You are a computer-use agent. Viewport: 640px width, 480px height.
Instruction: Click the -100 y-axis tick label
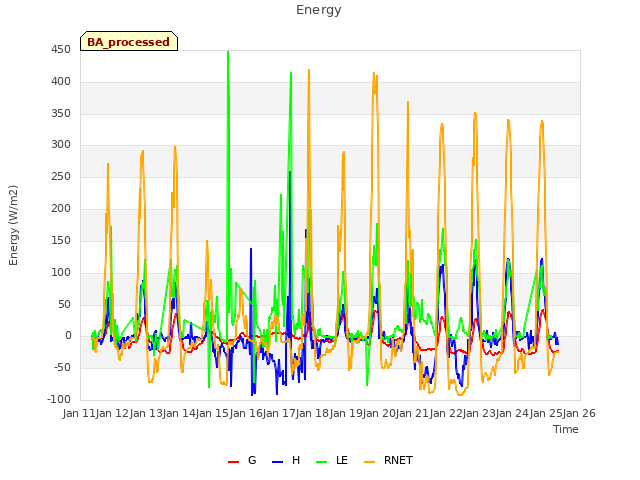(59, 400)
